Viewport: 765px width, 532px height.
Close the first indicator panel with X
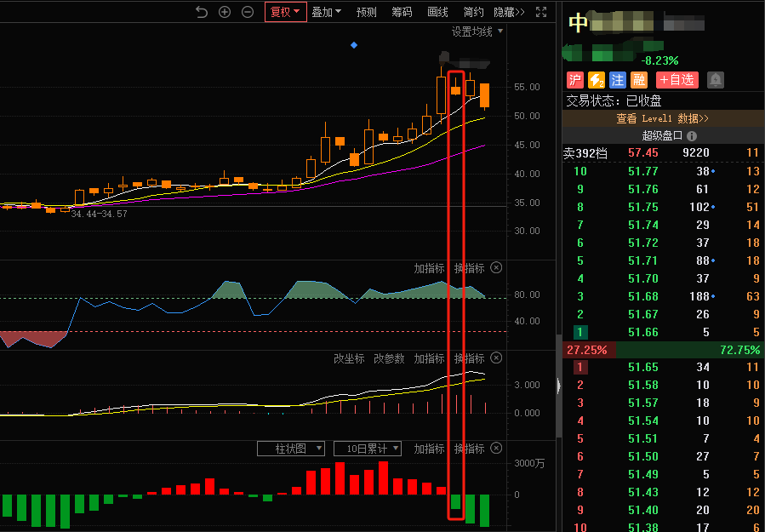[497, 268]
